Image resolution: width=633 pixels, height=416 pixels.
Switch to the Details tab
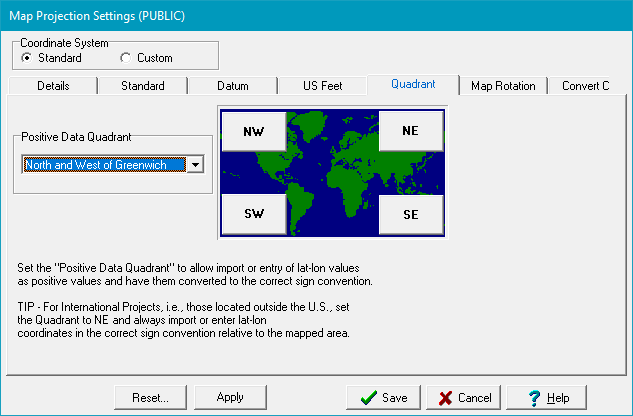point(53,86)
